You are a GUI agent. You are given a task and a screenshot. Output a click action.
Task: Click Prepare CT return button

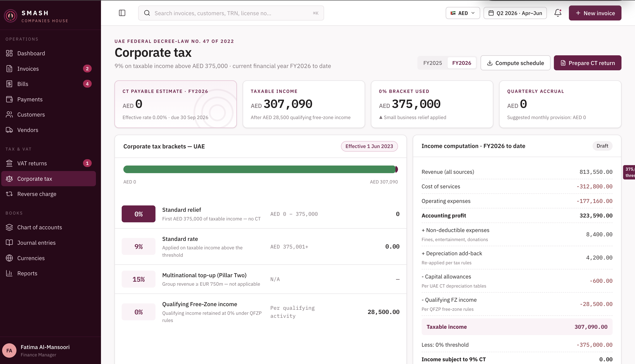click(587, 63)
